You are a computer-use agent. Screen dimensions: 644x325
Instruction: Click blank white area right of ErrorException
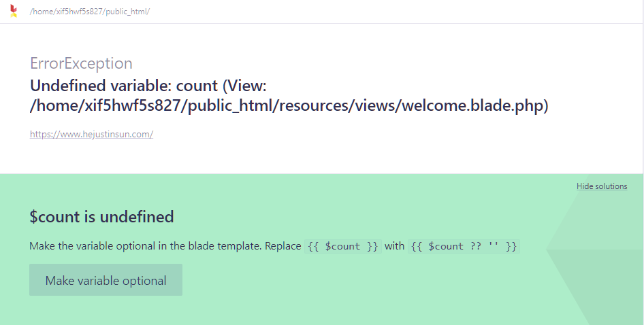click(x=374, y=63)
